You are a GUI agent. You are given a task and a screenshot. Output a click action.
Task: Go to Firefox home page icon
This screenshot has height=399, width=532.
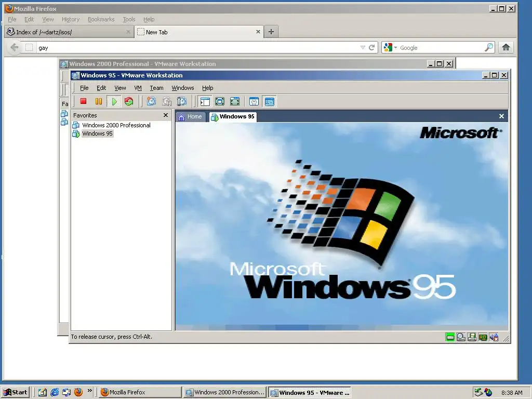pyautogui.click(x=506, y=47)
